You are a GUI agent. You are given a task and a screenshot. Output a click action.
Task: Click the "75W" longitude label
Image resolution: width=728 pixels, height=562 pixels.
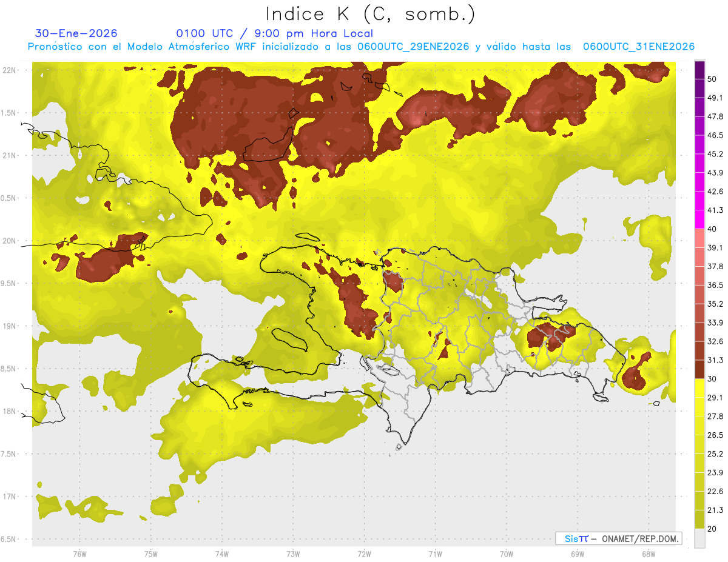(x=150, y=554)
